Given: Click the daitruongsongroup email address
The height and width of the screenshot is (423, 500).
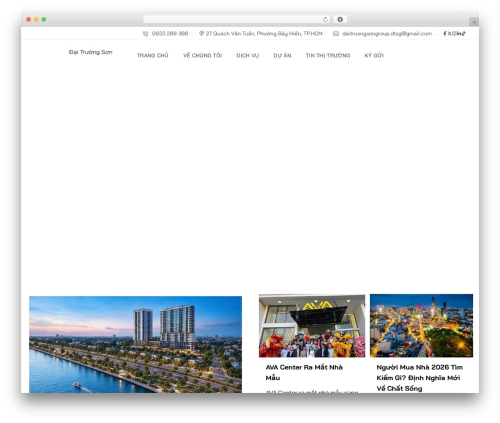Looking at the screenshot, I should click(x=387, y=34).
